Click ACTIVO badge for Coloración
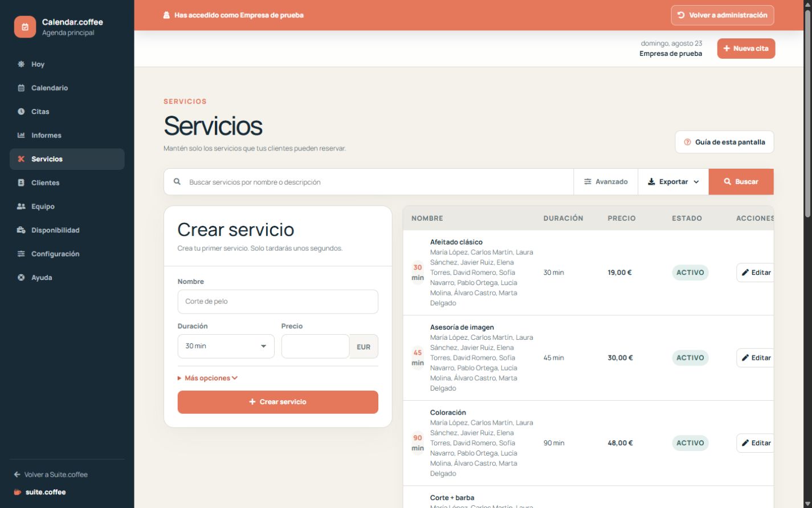 [690, 443]
